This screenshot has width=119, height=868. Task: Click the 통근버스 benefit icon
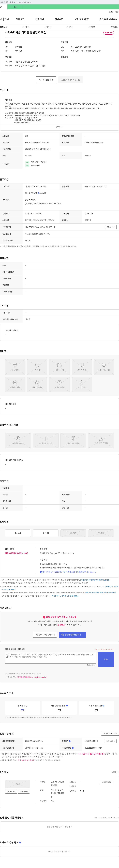[x=15, y=367]
